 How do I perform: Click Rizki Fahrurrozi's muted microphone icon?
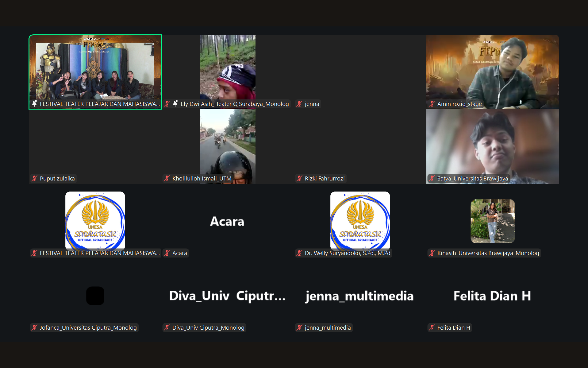click(299, 178)
